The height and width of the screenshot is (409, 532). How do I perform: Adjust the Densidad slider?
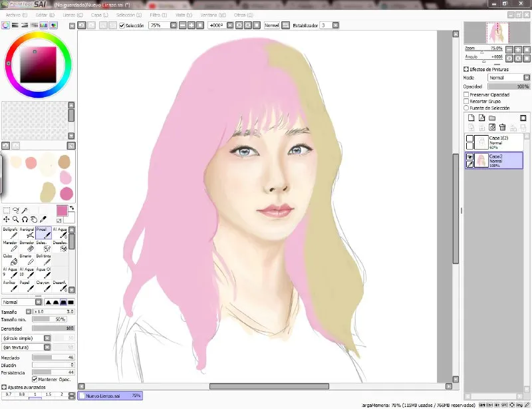pyautogui.click(x=53, y=329)
